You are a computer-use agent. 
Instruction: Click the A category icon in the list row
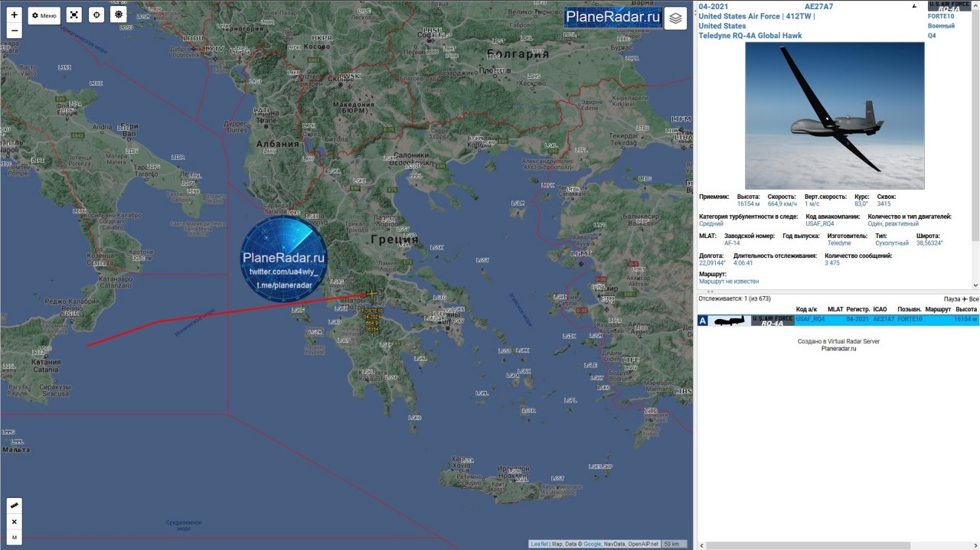tap(703, 321)
